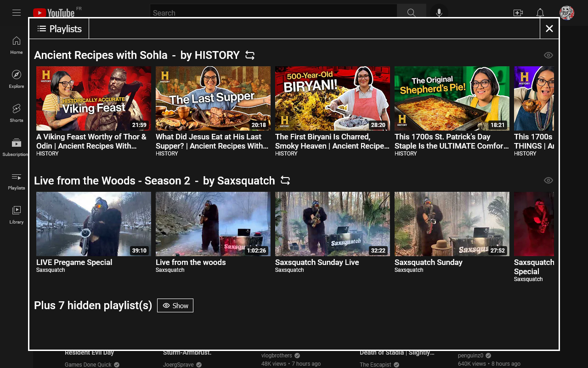Image resolution: width=588 pixels, height=368 pixels.
Task: Click loop icon beside Ancient Recipes playlist
Action: [x=250, y=55]
